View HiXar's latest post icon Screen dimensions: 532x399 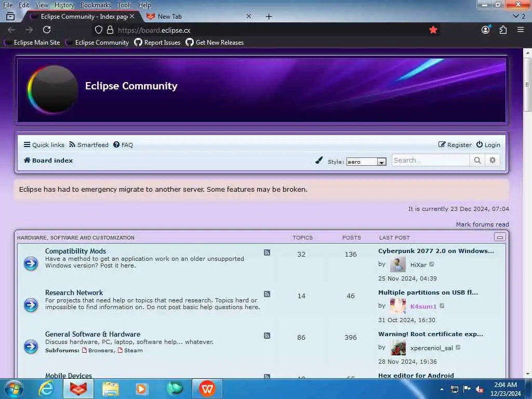432,264
